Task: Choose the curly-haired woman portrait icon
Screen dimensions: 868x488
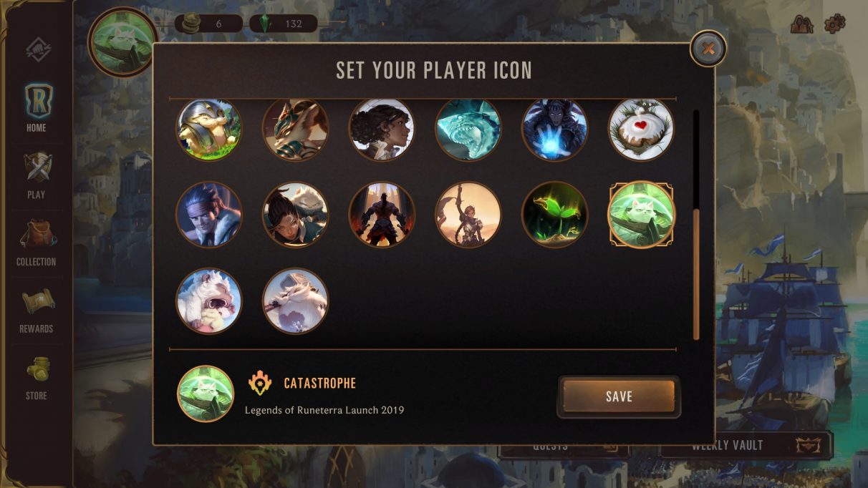Action: [382, 129]
